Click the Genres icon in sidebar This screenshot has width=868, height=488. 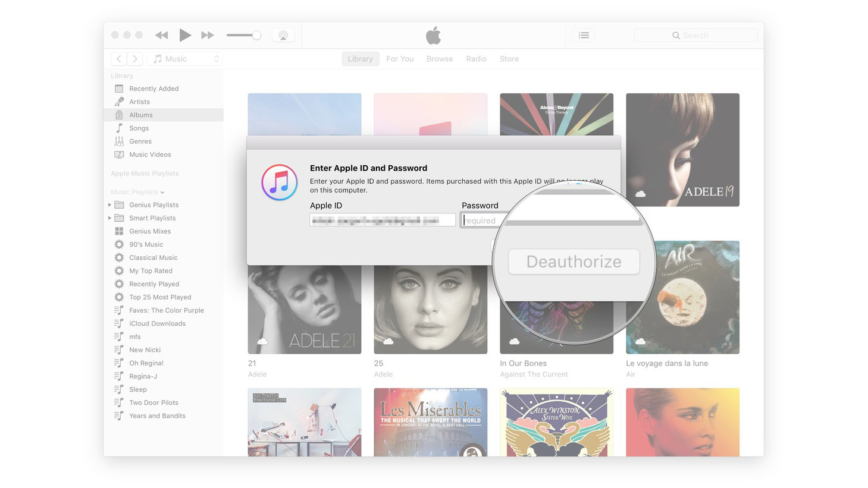[x=119, y=141]
